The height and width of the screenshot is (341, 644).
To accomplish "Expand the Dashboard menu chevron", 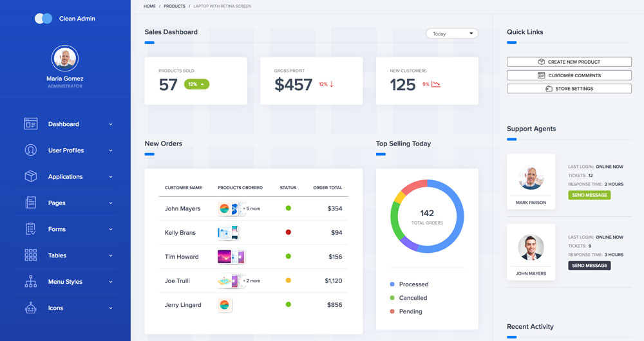I will 111,124.
